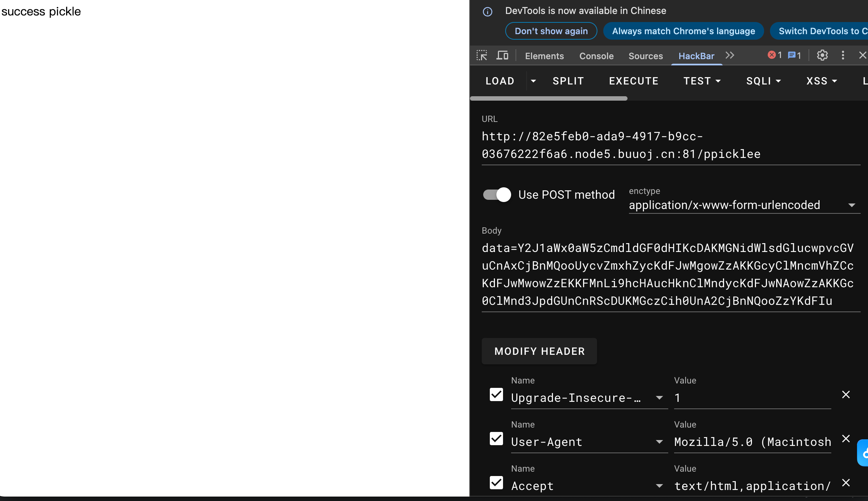Expand the SQLI menu
Screen dimensions: 868x501
pyautogui.click(x=763, y=81)
